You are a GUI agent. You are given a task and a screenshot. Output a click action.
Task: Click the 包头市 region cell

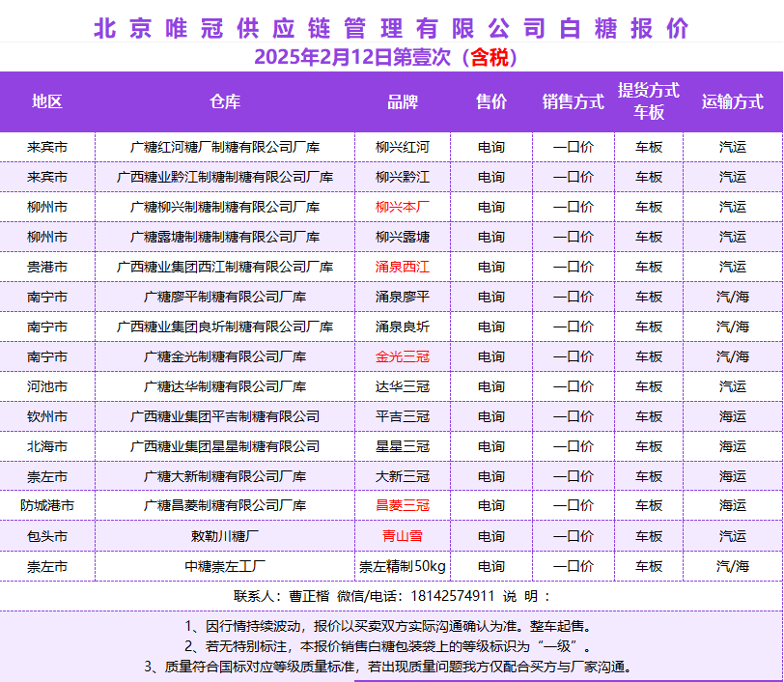tap(47, 535)
